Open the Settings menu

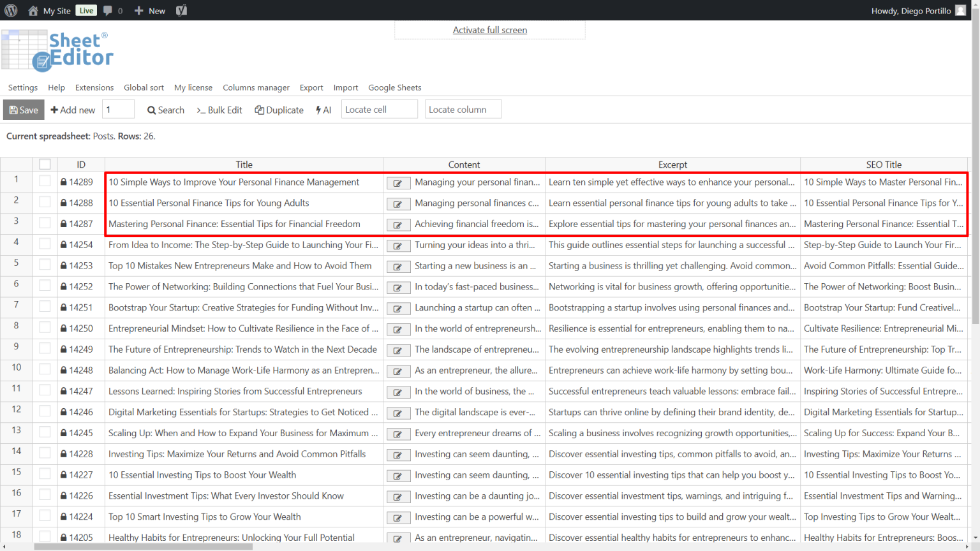click(x=22, y=87)
